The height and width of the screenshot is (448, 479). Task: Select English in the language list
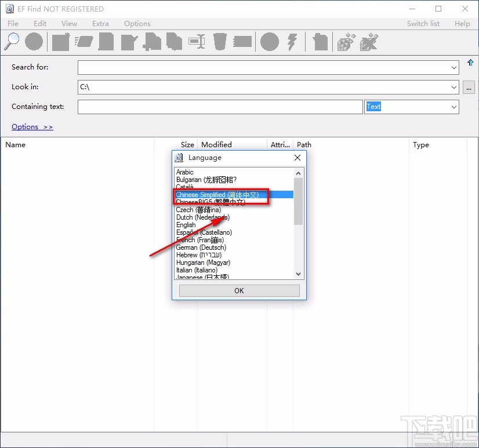(x=186, y=225)
